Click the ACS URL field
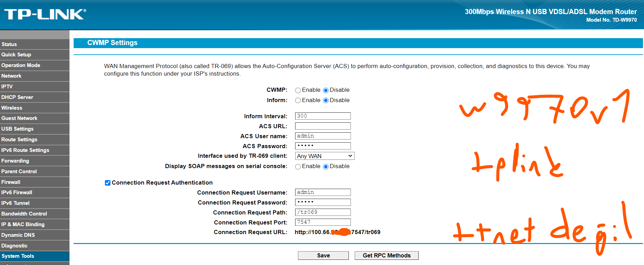 click(x=323, y=126)
